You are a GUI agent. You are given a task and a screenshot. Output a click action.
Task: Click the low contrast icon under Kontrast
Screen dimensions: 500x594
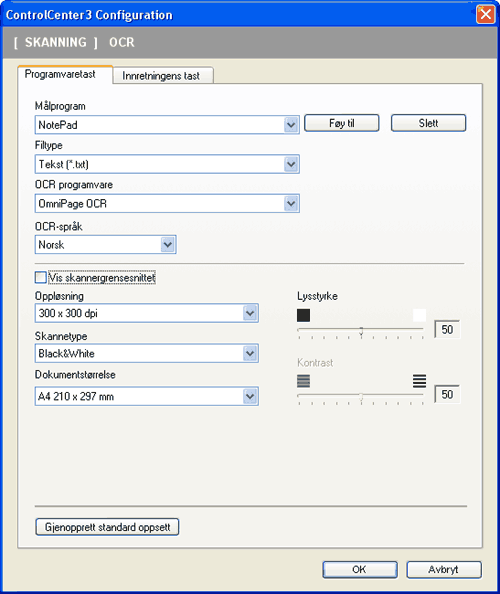(303, 381)
